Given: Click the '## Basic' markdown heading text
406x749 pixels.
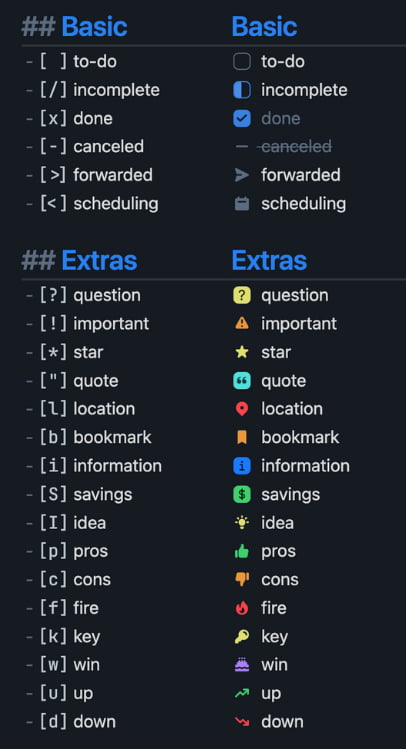Looking at the screenshot, I should 75,27.
